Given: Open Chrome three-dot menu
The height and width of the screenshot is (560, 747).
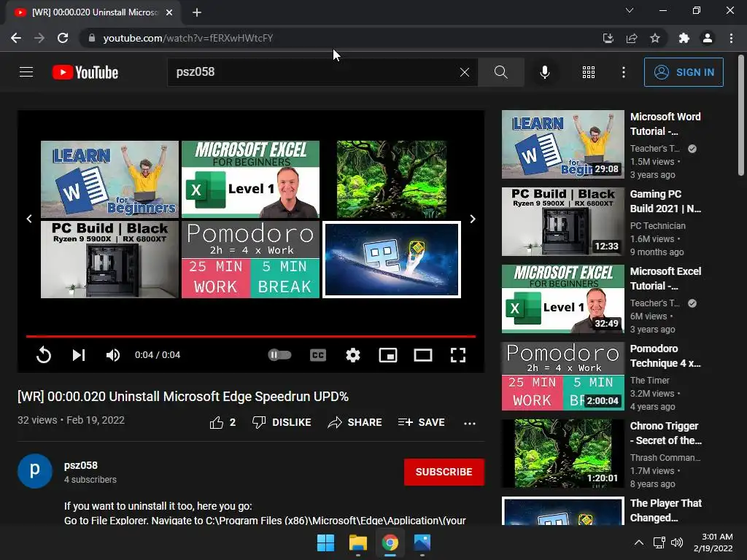Looking at the screenshot, I should [731, 38].
